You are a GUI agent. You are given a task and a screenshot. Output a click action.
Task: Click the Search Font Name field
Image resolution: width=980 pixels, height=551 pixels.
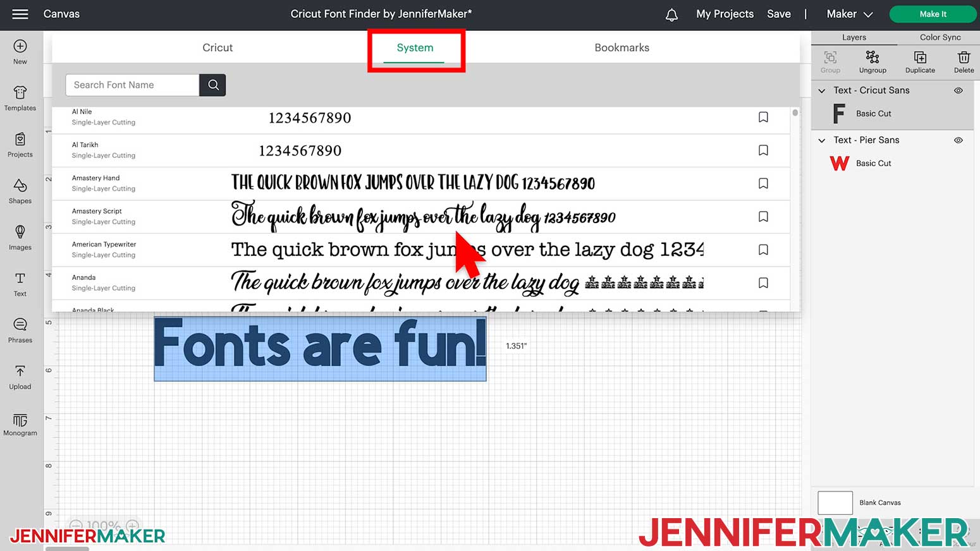coord(132,85)
